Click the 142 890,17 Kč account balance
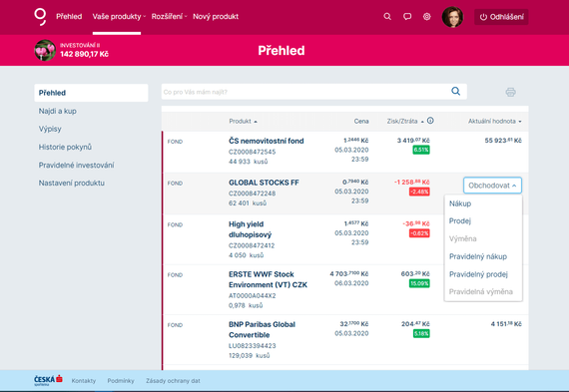The height and width of the screenshot is (392, 569). (x=84, y=54)
